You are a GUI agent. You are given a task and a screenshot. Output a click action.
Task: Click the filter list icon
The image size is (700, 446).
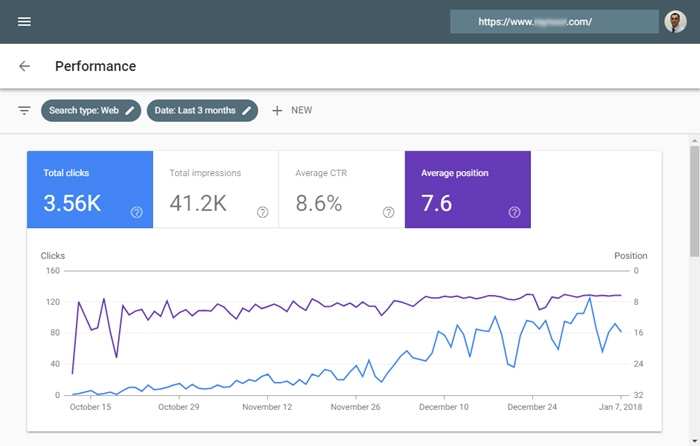coord(24,110)
